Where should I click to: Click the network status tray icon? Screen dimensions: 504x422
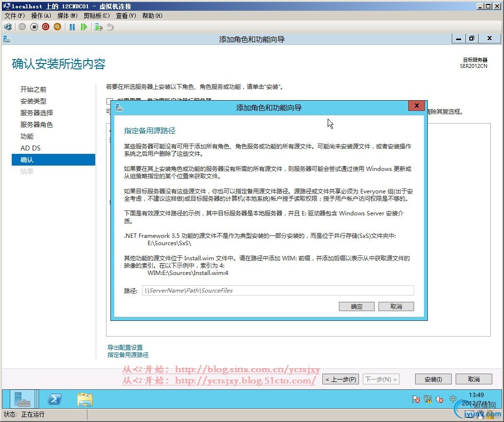pyautogui.click(x=428, y=399)
